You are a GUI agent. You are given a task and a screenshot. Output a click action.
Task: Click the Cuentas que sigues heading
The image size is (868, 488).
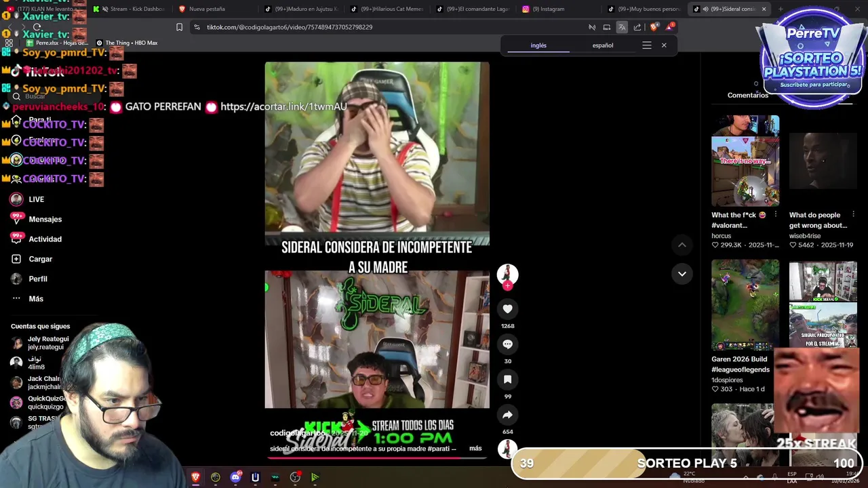click(40, 327)
